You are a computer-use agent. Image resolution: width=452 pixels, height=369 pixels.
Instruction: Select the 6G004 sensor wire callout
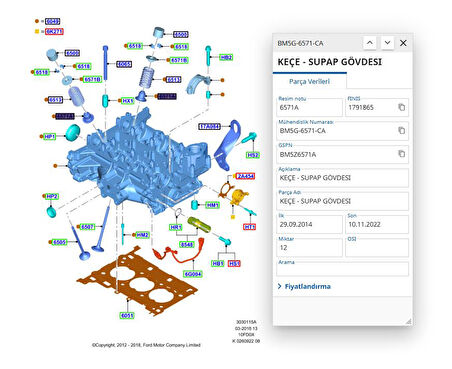(x=193, y=274)
